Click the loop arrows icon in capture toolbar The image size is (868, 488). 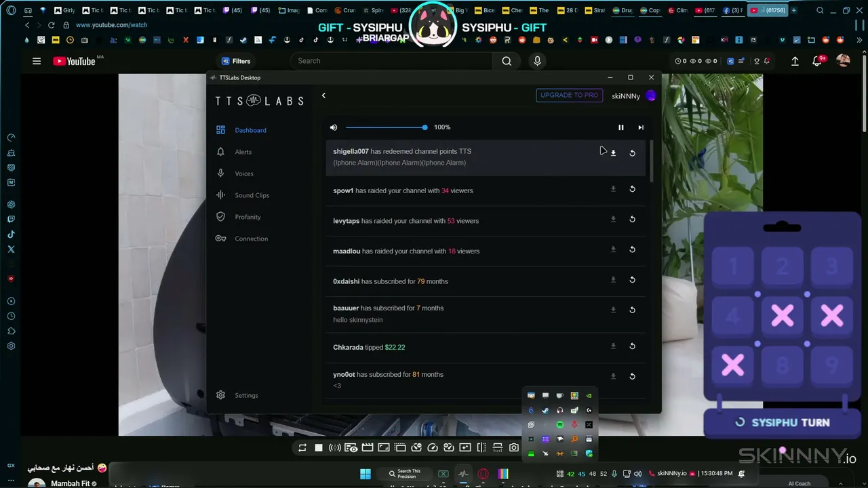click(x=302, y=447)
